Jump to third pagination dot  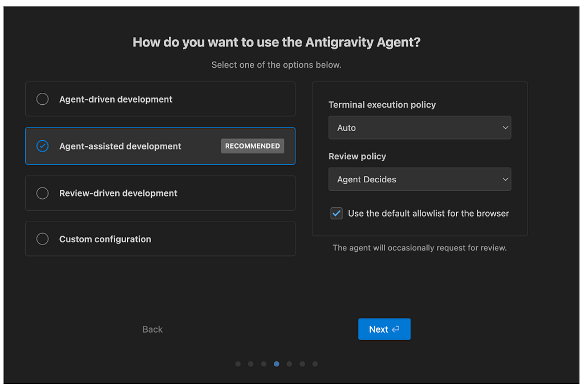coord(263,364)
